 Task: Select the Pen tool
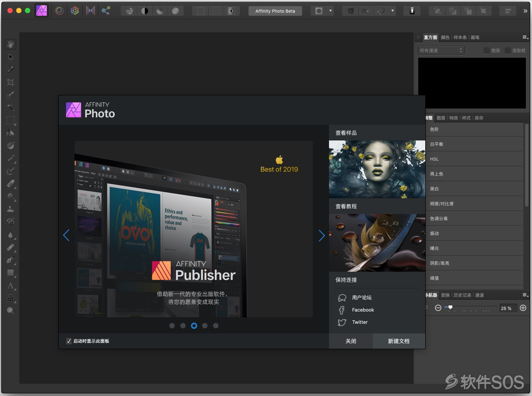pos(10,260)
